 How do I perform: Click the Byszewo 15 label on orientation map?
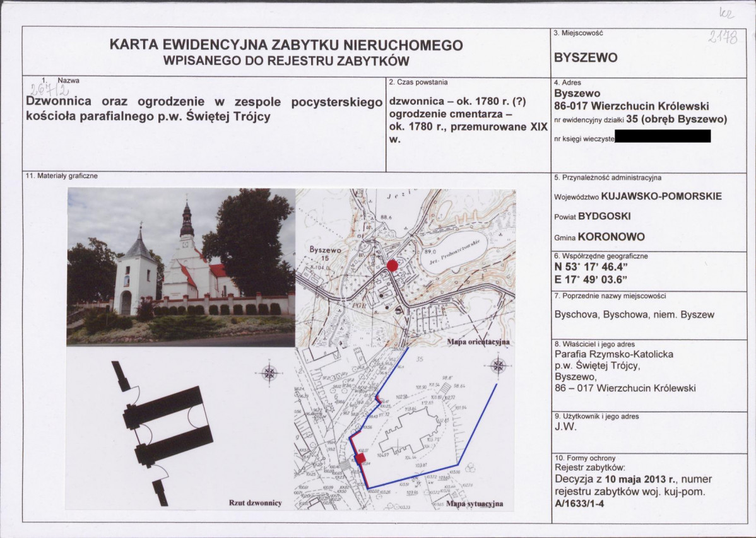[x=325, y=254]
